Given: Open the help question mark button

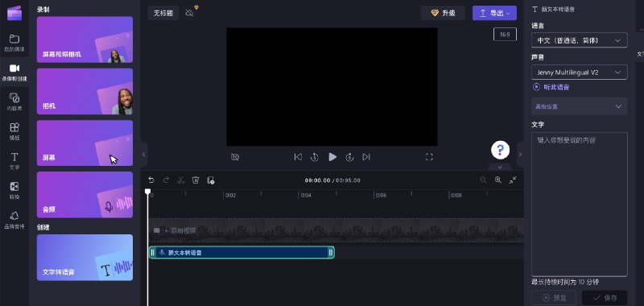Looking at the screenshot, I should 500,150.
